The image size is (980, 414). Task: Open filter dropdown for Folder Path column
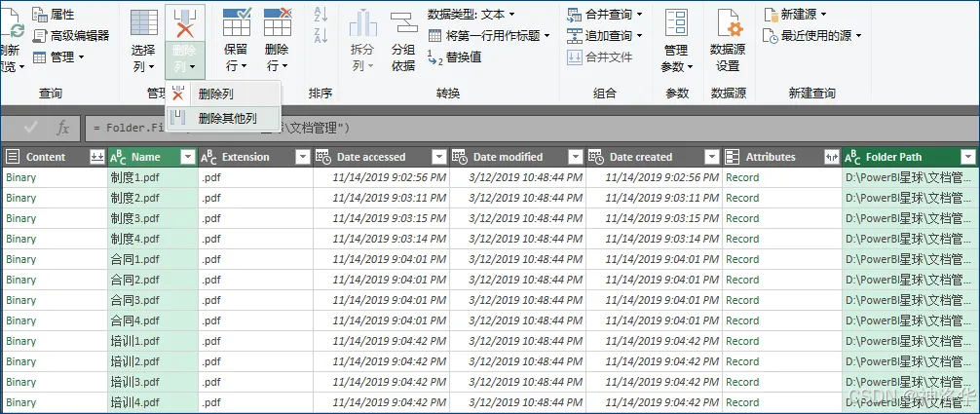(968, 157)
